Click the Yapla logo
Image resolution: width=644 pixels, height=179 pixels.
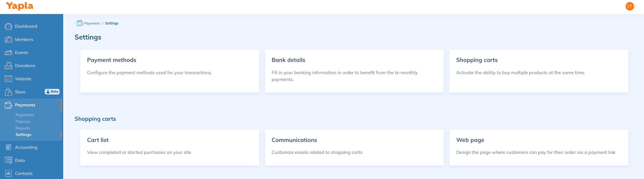20,6
